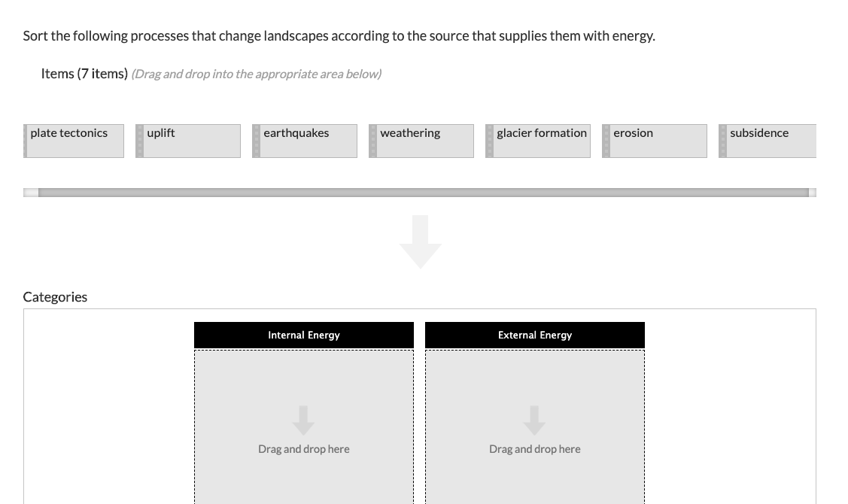The image size is (848, 504).
Task: Click the drop arrow inside Internal Energy zone
Action: (303, 420)
